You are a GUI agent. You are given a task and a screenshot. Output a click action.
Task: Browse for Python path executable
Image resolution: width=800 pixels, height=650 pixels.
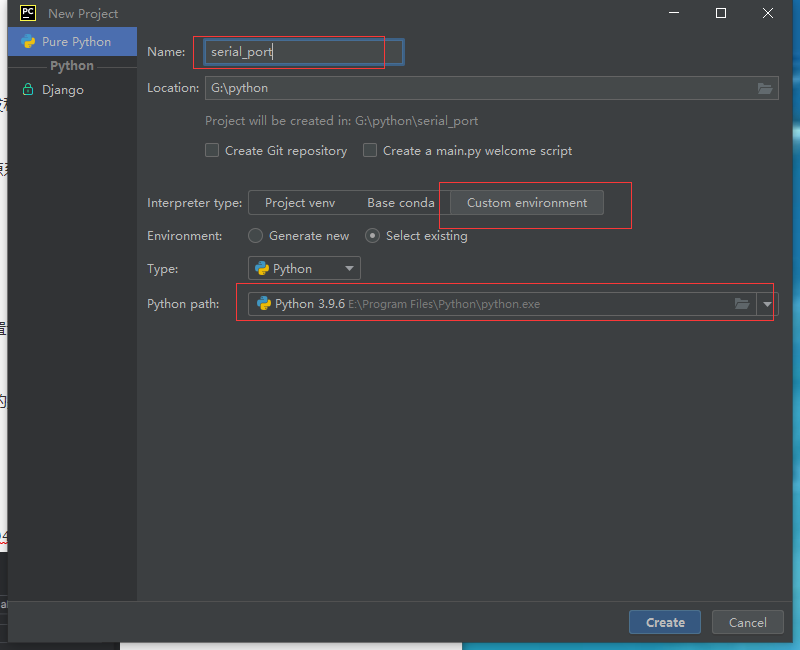coord(742,304)
